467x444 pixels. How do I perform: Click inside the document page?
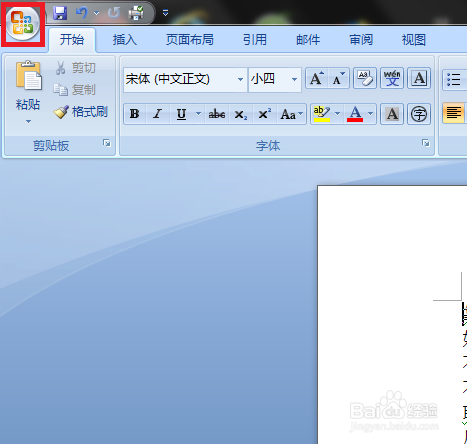coord(392,314)
